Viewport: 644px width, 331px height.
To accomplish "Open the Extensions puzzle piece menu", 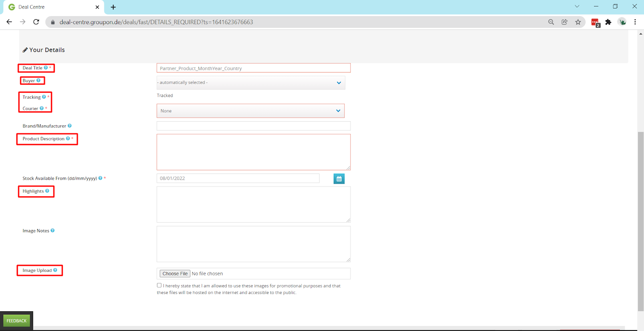I will [609, 22].
